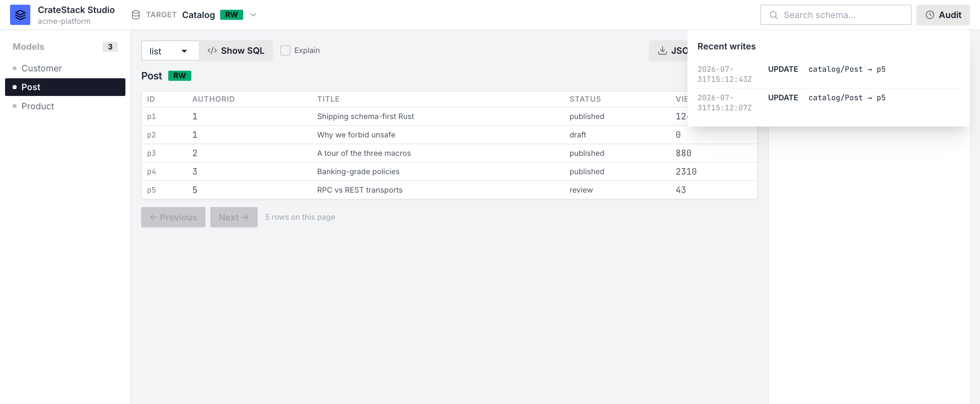Click the code brackets icon on Show SQL
Image resolution: width=980 pixels, height=404 pixels.
(212, 50)
